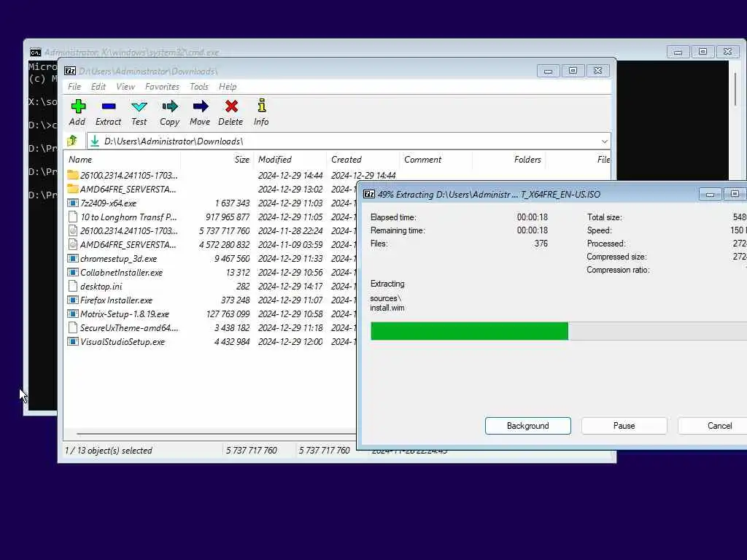Open the File menu

tap(74, 87)
